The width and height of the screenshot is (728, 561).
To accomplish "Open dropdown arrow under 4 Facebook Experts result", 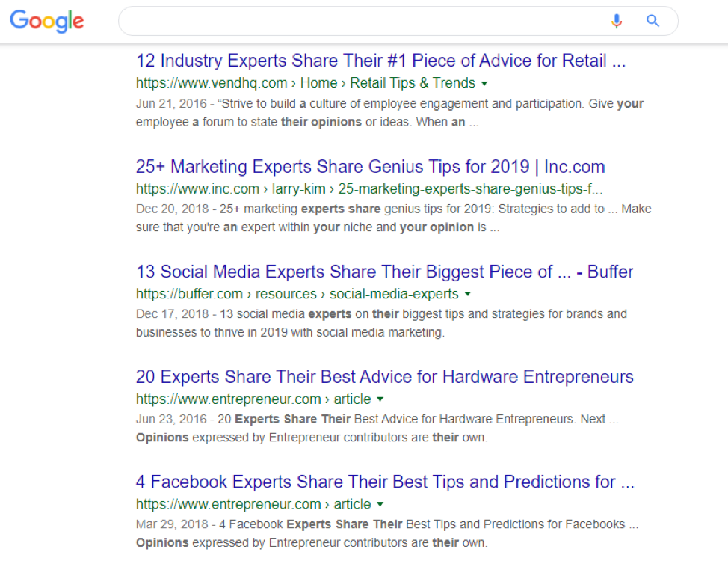I will tap(380, 505).
